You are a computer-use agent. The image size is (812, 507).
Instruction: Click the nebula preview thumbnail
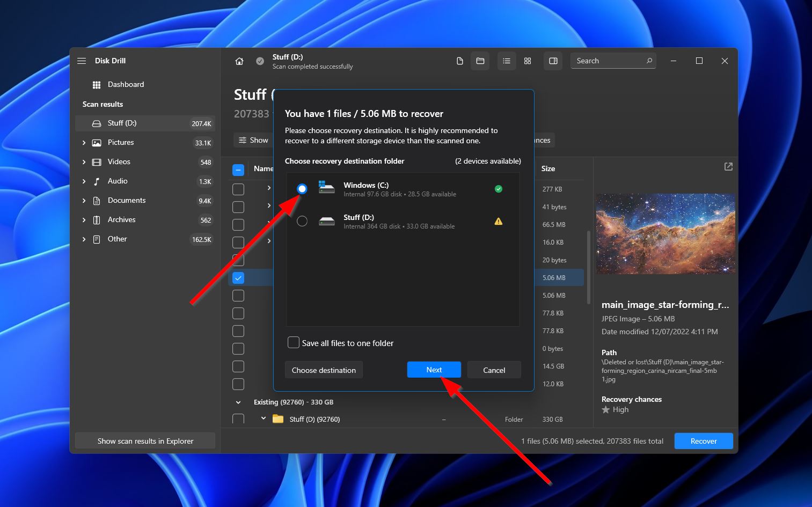point(665,233)
